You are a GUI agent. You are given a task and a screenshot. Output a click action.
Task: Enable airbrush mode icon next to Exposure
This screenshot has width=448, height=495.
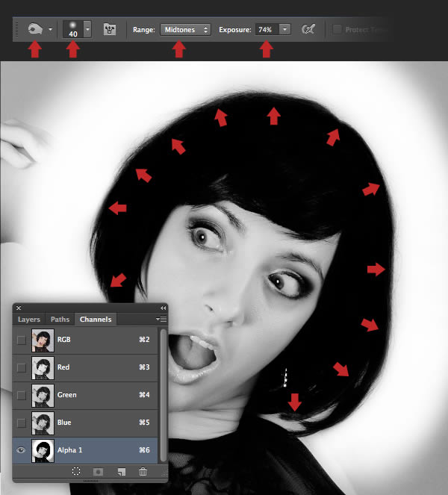click(308, 29)
